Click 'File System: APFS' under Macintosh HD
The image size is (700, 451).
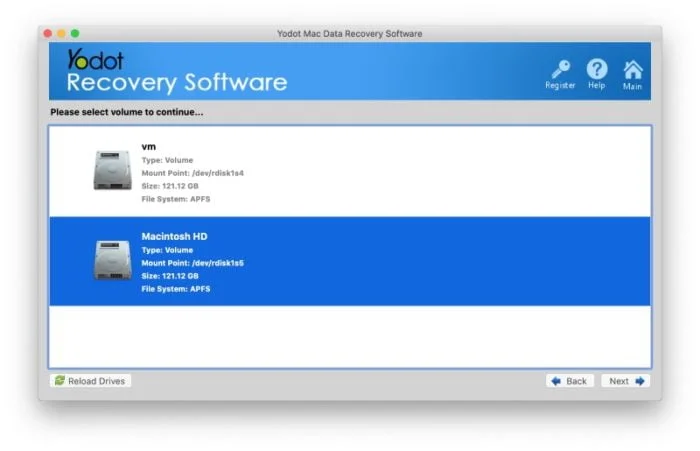(175, 289)
